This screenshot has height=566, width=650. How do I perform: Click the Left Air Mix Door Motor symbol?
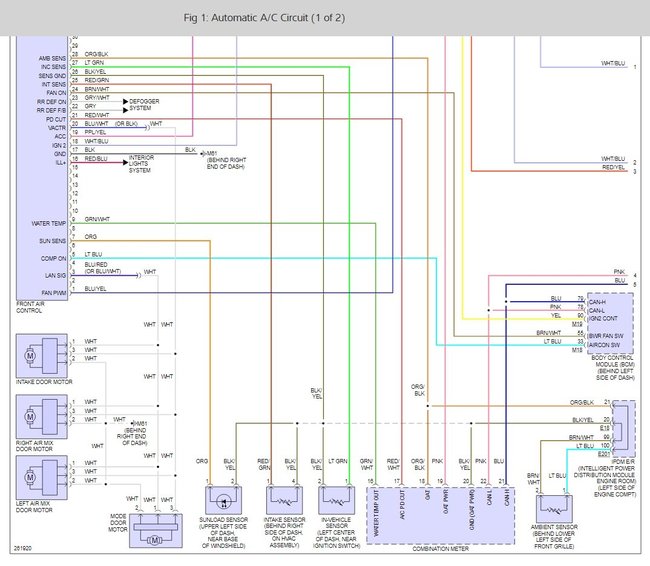(x=41, y=477)
